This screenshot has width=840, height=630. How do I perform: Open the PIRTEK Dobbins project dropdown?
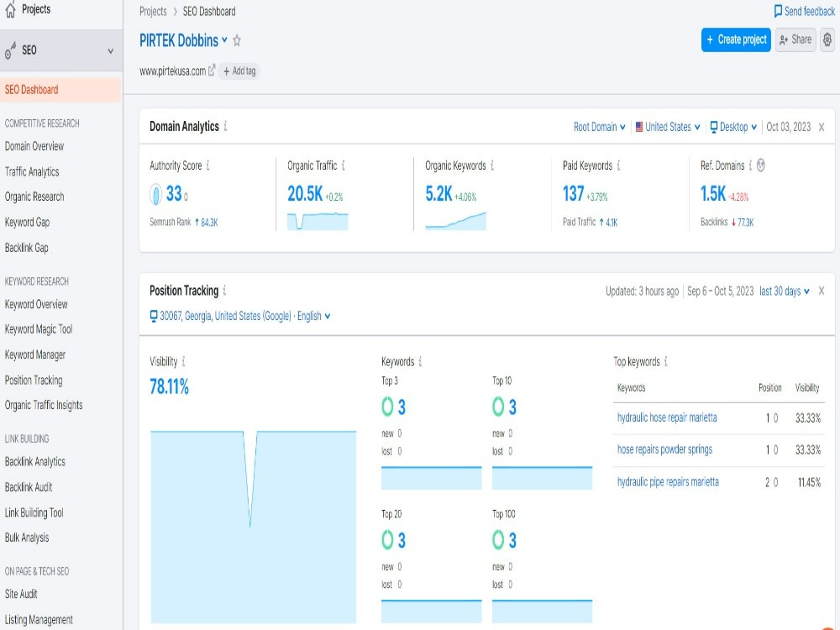[x=224, y=39]
